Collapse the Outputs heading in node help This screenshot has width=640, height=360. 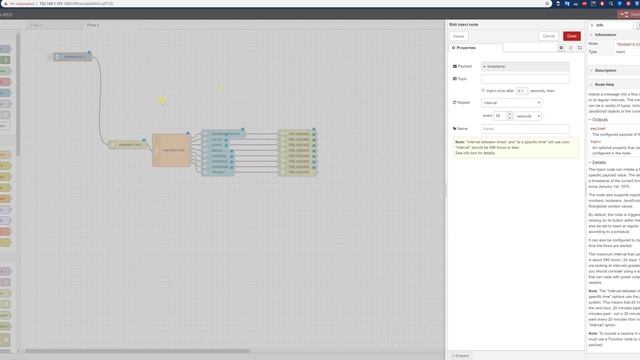[x=598, y=120]
